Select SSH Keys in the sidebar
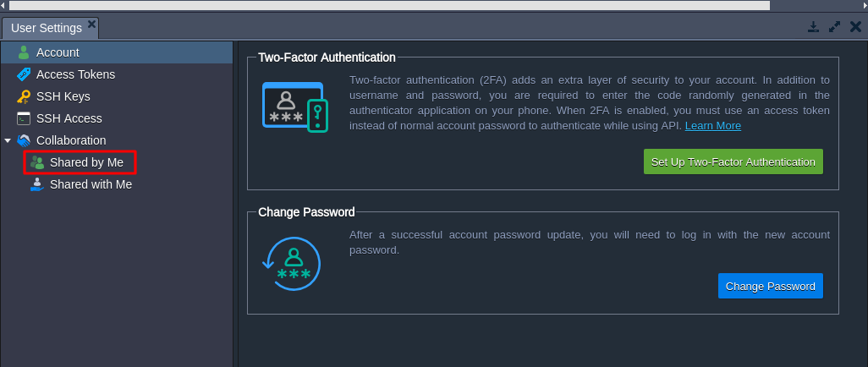The width and height of the screenshot is (868, 367). point(63,96)
